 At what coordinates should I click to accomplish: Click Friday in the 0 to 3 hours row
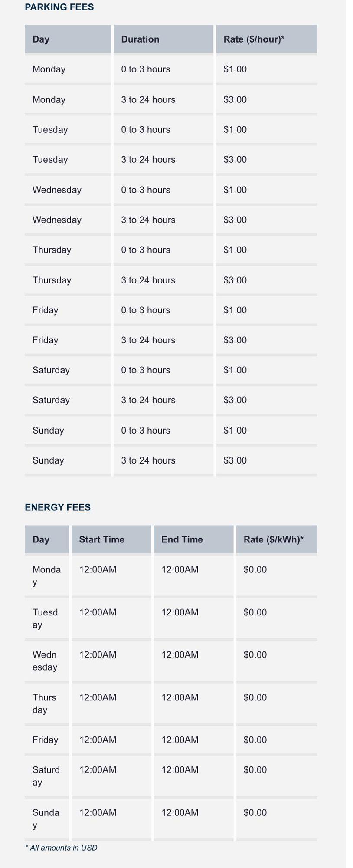point(45,310)
